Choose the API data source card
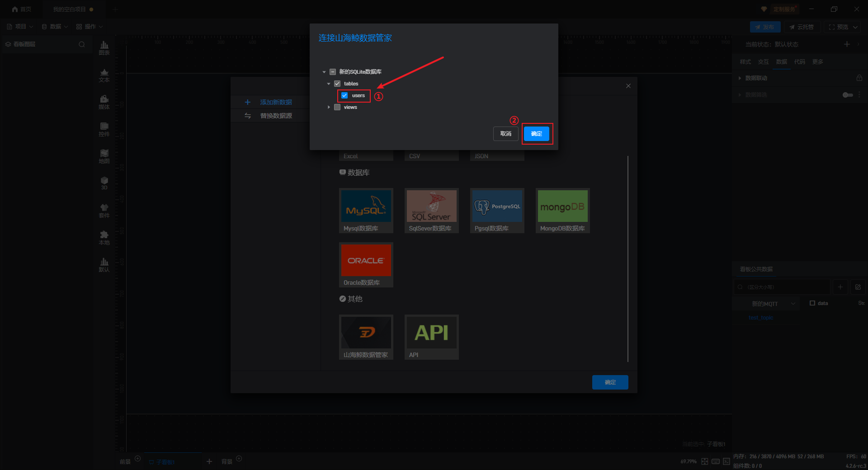This screenshot has height=470, width=868. (432, 337)
